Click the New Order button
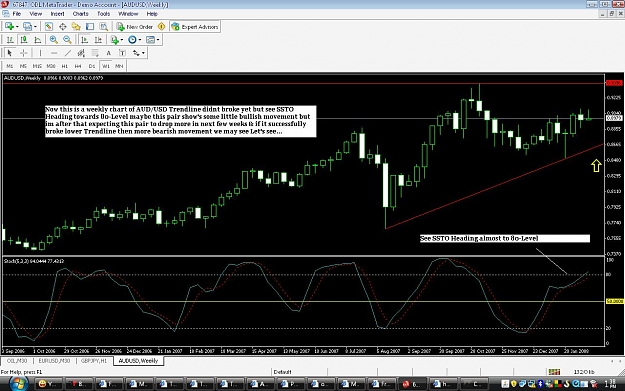This screenshot has width=625, height=391. [x=135, y=27]
